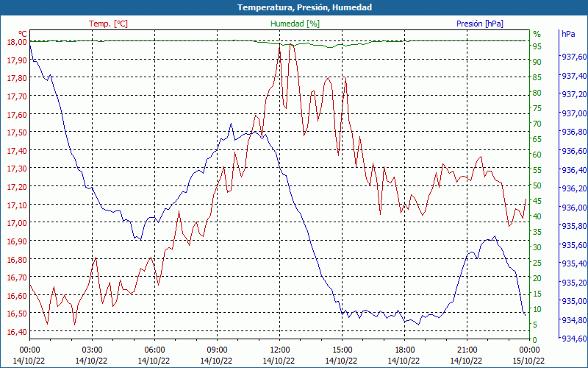
Task: Click the 16,60 temperature axis value
Action: tap(17, 296)
